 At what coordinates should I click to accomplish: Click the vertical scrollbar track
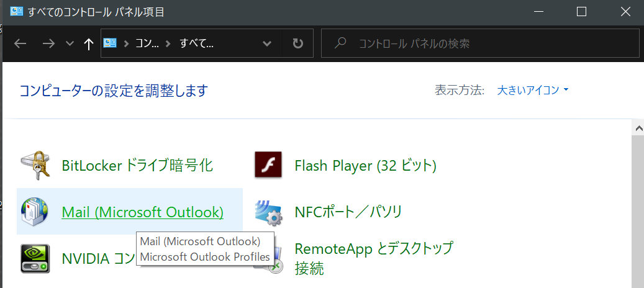coord(638,211)
